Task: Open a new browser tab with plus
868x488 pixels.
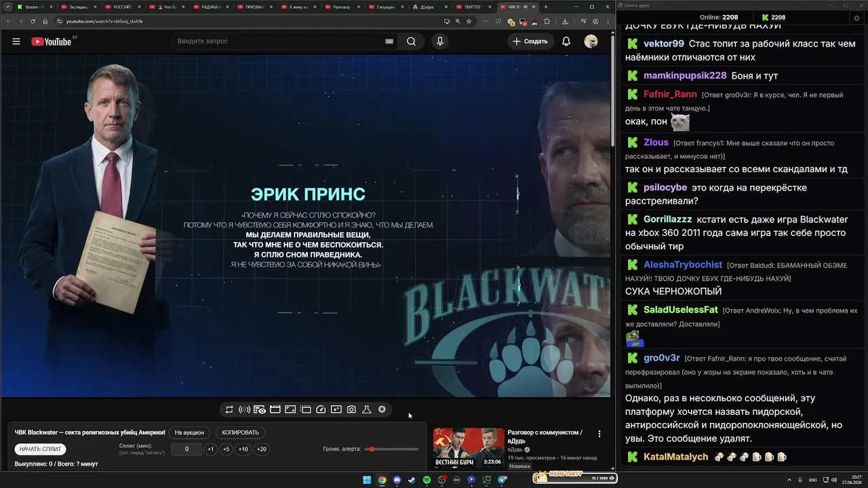Action: pos(546,7)
